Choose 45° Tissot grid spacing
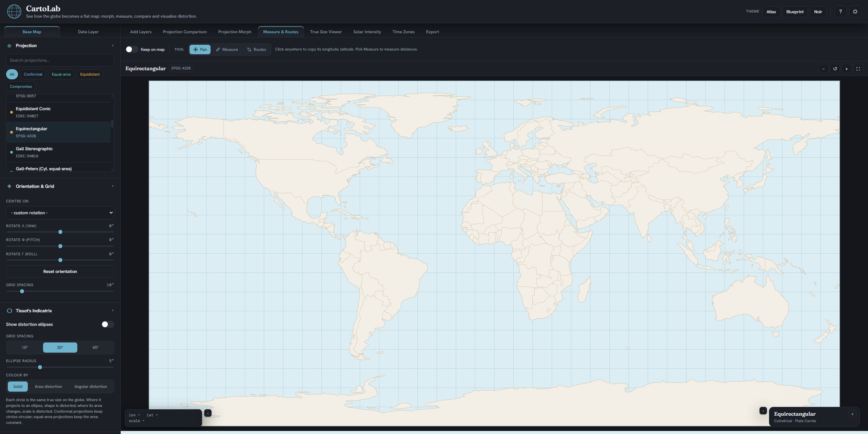 pyautogui.click(x=96, y=348)
